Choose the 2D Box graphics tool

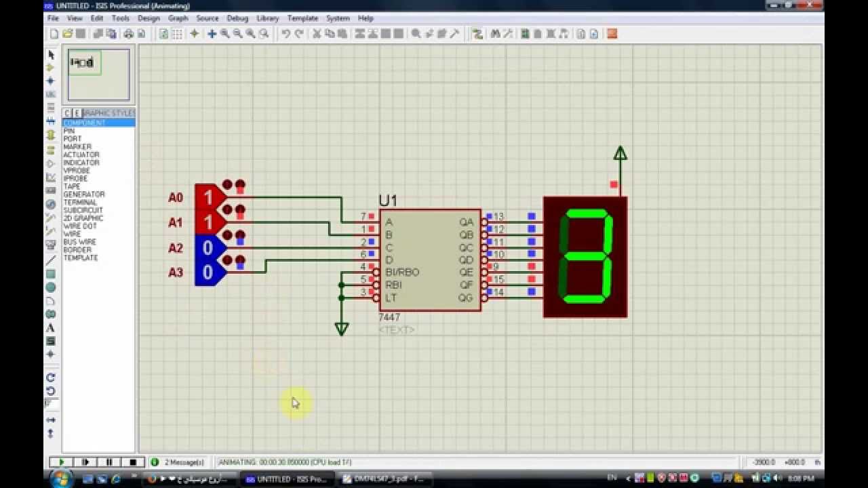tap(50, 274)
